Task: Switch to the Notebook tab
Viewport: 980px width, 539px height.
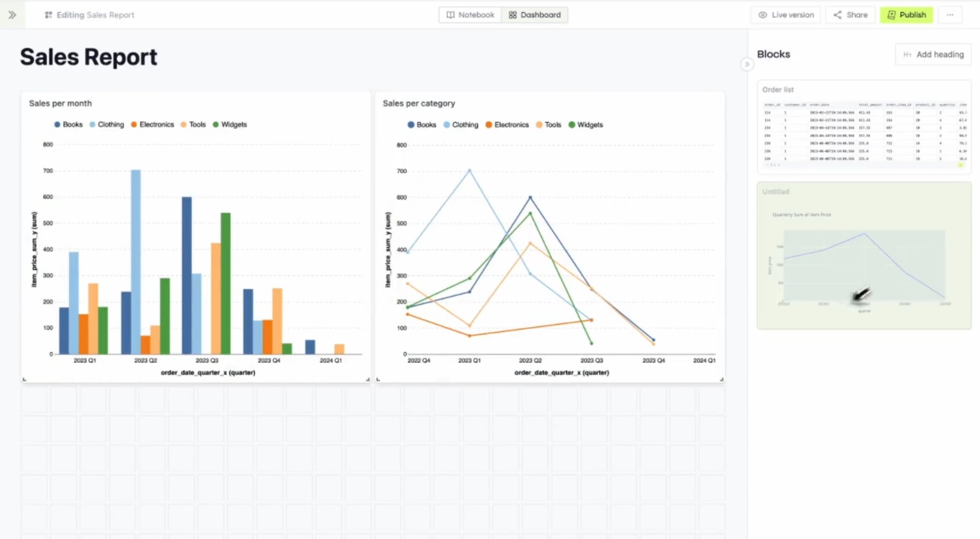Action: point(470,15)
